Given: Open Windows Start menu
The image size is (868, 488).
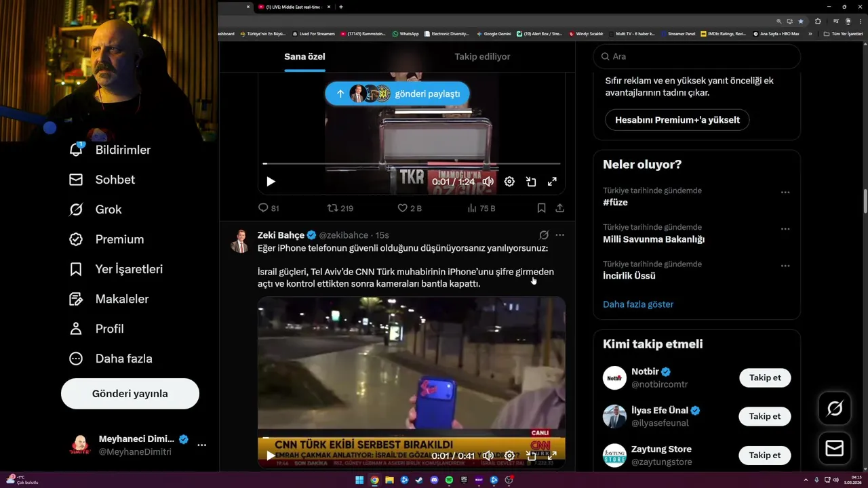Looking at the screenshot, I should point(359,480).
